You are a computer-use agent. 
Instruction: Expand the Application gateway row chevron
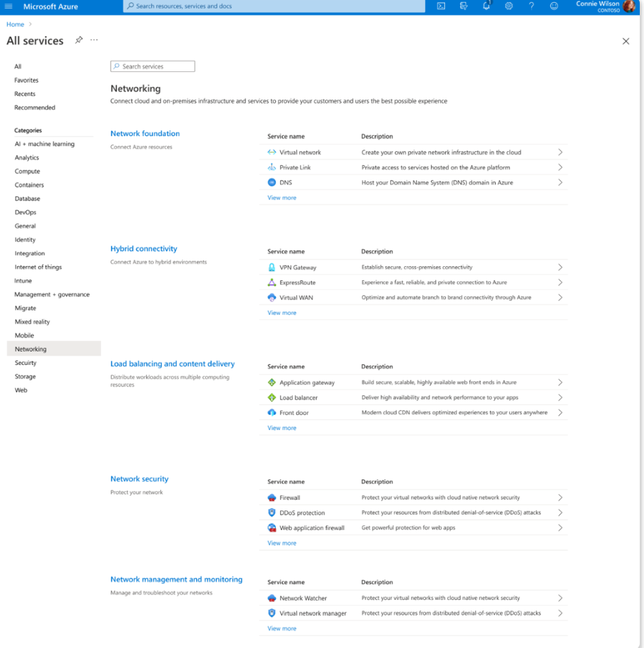coord(560,383)
